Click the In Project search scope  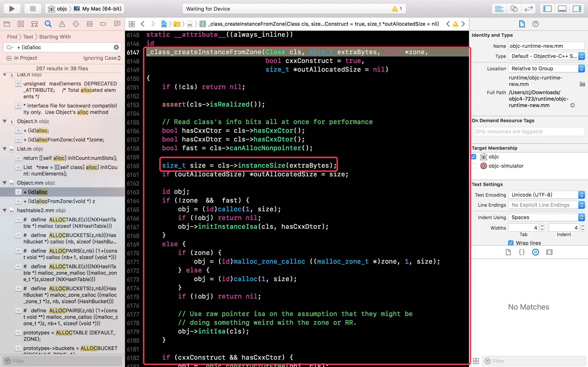25,58
